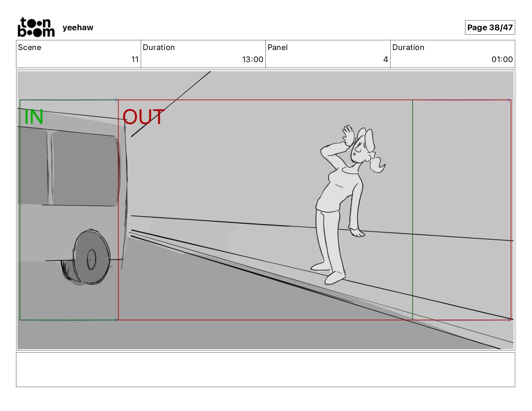Click the project title yeehaw

pos(78,28)
